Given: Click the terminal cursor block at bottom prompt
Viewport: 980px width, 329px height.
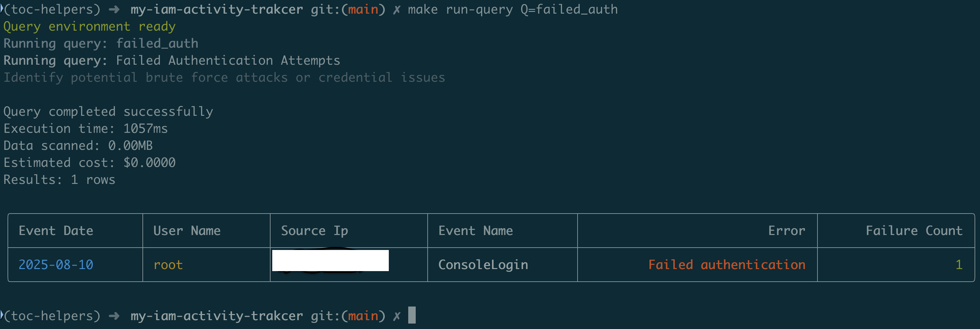Looking at the screenshot, I should (x=412, y=315).
